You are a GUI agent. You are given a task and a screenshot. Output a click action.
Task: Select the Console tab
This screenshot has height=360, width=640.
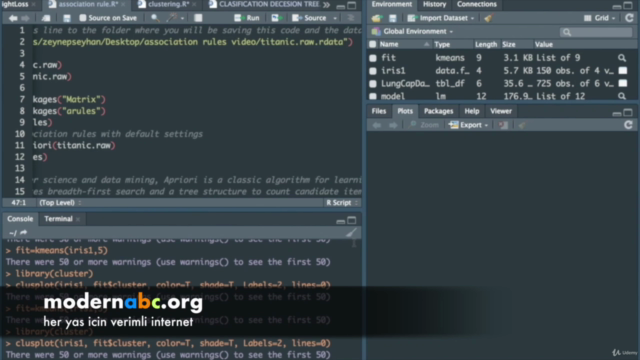20,219
